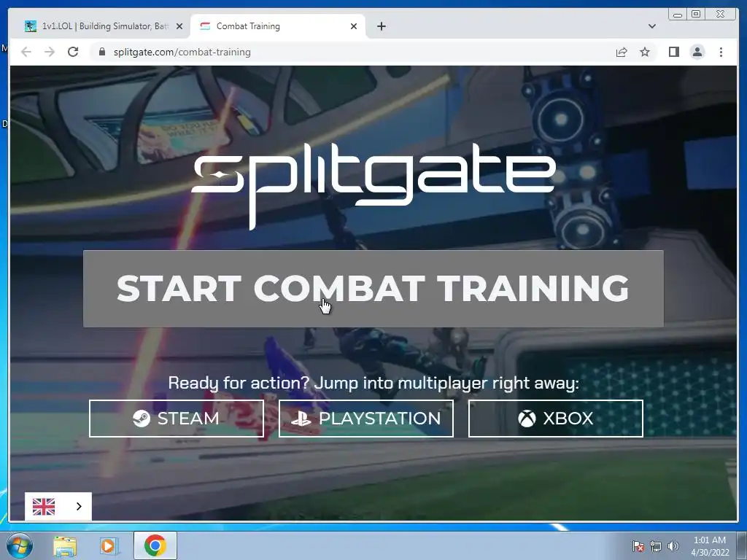Launch Windows Media Player from taskbar
Image resolution: width=747 pixels, height=560 pixels.
pos(109,545)
